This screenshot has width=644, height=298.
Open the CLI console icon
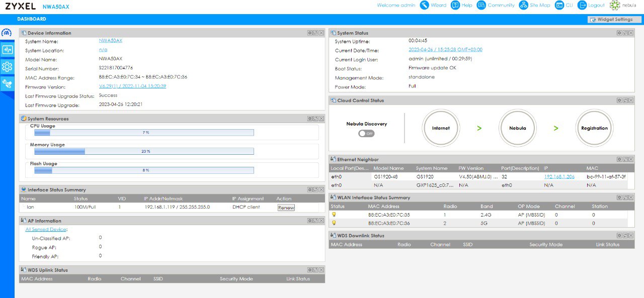point(559,5)
